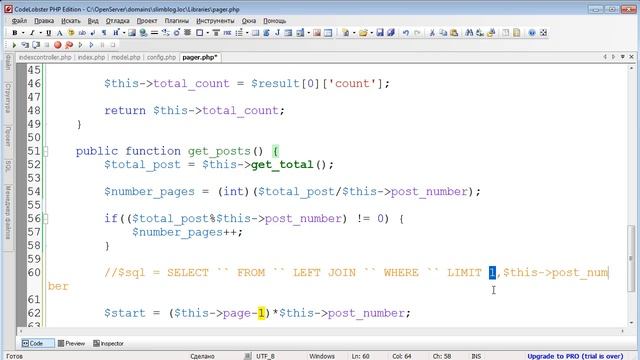Undo the last edit
This screenshot has height=360, width=640.
406,33
